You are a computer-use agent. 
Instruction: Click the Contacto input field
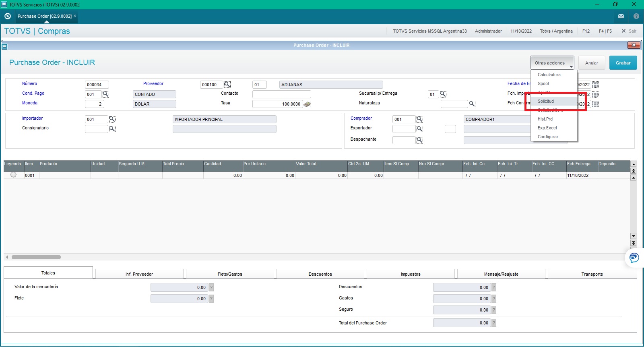point(282,94)
